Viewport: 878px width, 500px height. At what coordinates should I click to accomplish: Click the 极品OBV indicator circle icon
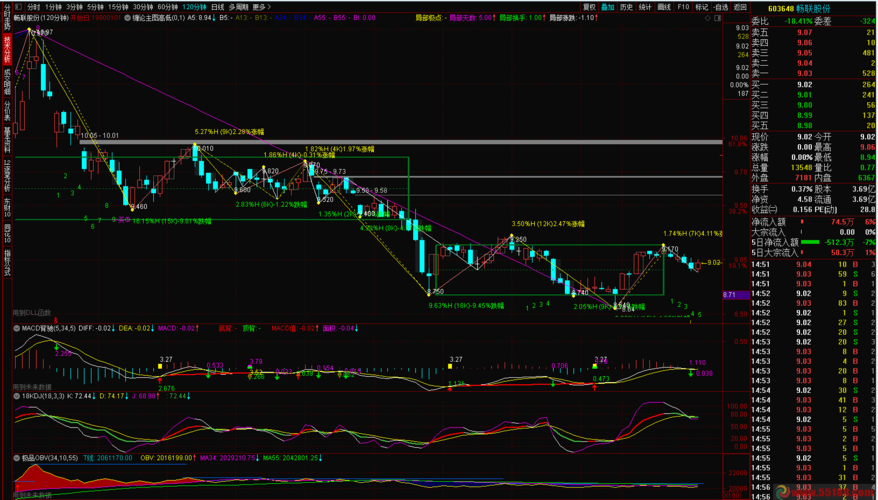coord(18,457)
